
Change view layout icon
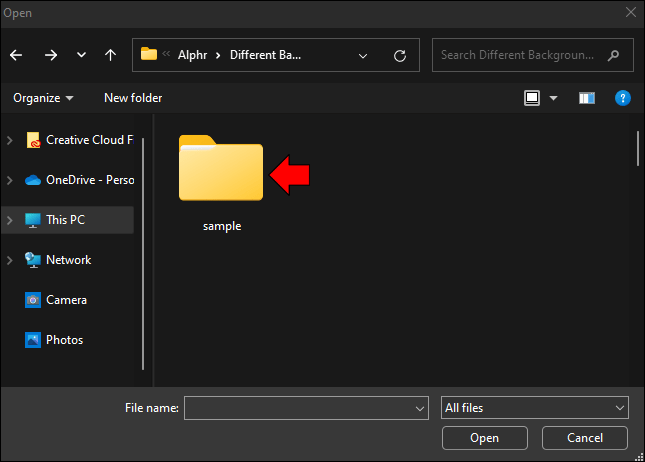(532, 98)
